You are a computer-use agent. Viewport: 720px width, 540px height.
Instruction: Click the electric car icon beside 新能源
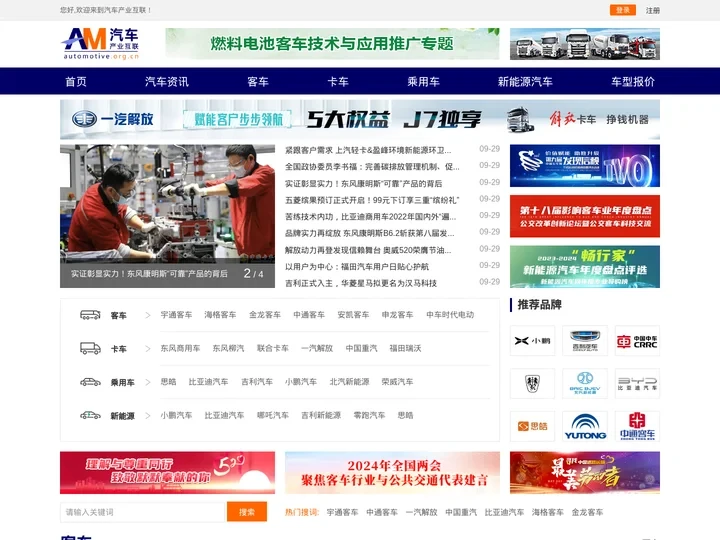click(x=90, y=416)
